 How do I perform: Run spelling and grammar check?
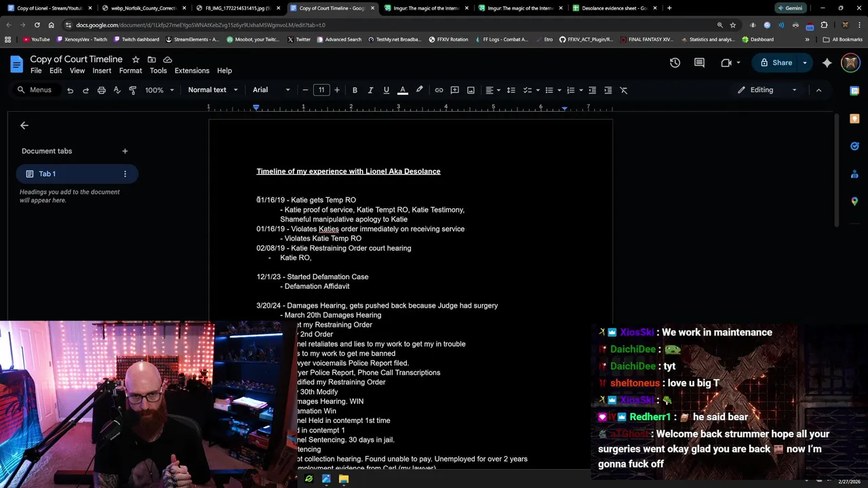click(x=117, y=90)
